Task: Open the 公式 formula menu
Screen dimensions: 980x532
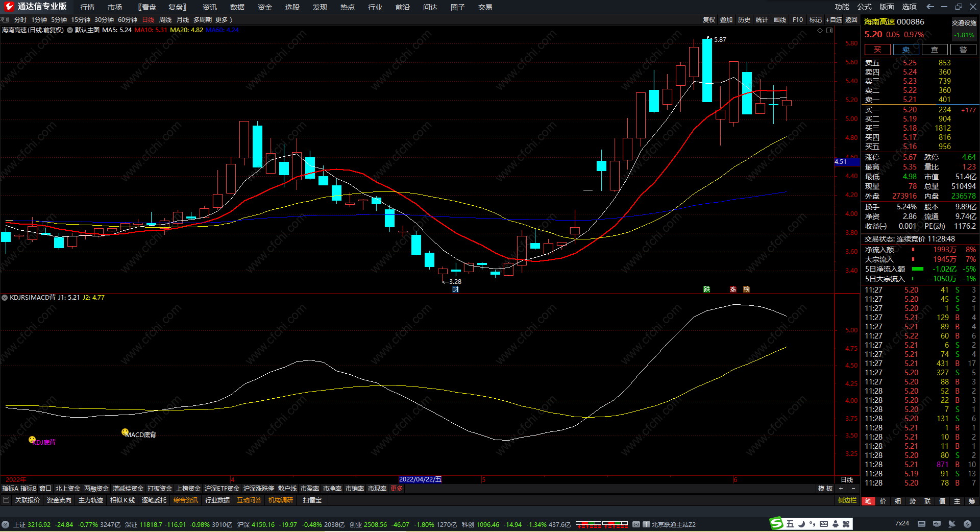Action: coord(864,7)
